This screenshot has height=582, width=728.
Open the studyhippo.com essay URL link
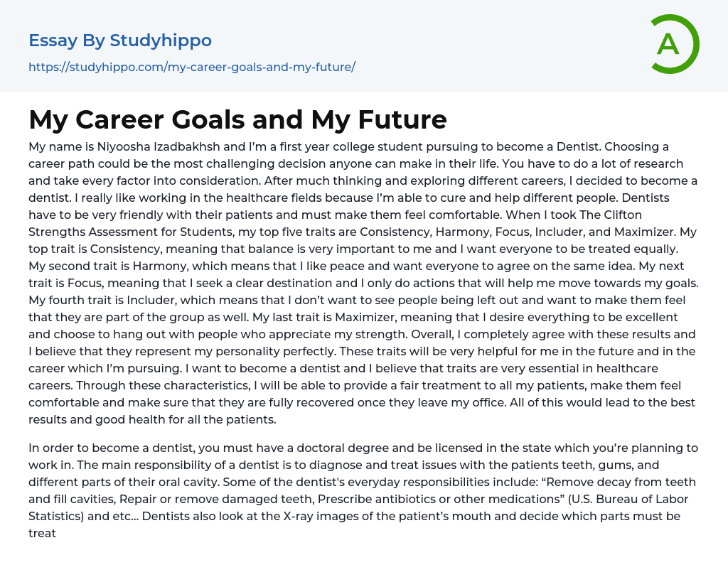[x=191, y=68]
